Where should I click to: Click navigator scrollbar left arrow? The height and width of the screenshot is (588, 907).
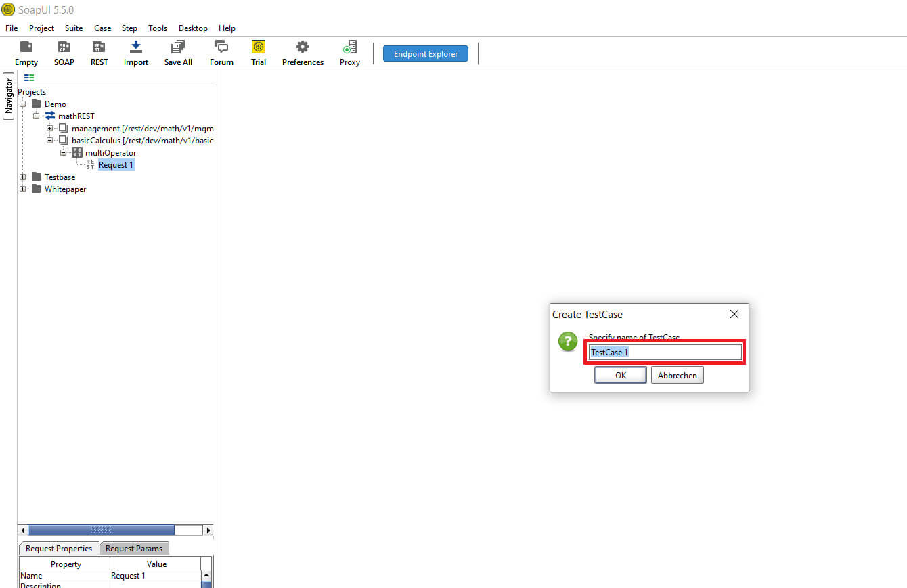click(23, 530)
